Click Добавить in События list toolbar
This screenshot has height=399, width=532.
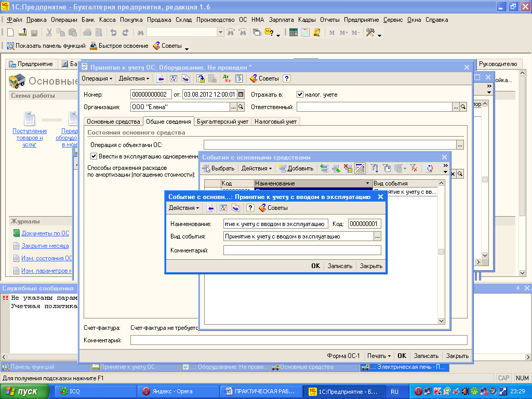pyautogui.click(x=296, y=168)
